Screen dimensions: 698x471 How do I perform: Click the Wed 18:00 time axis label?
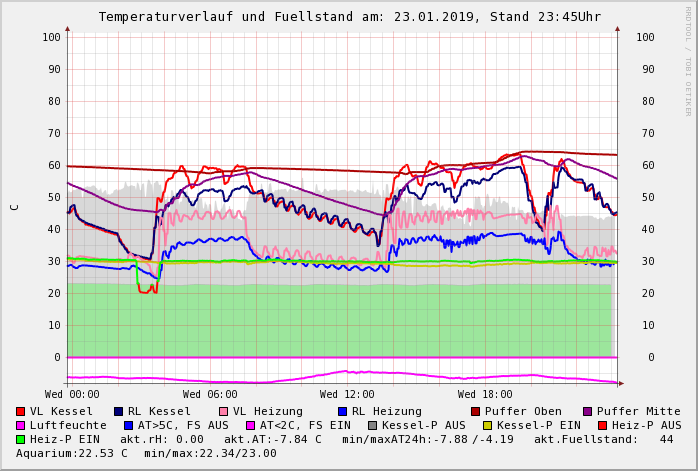(485, 395)
